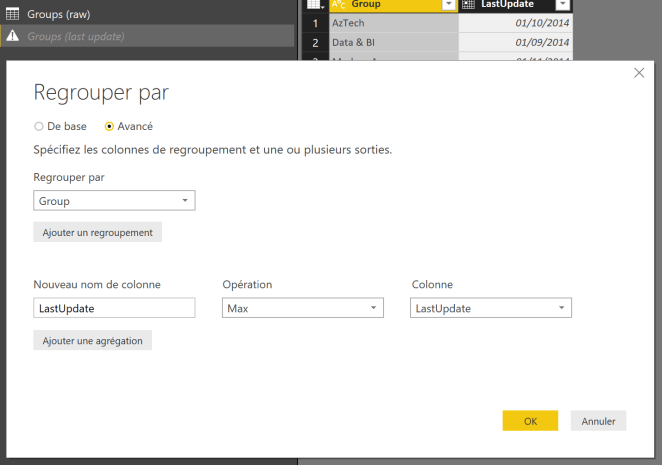
Task: Click the table corner icon in the grid header
Action: pos(314,5)
